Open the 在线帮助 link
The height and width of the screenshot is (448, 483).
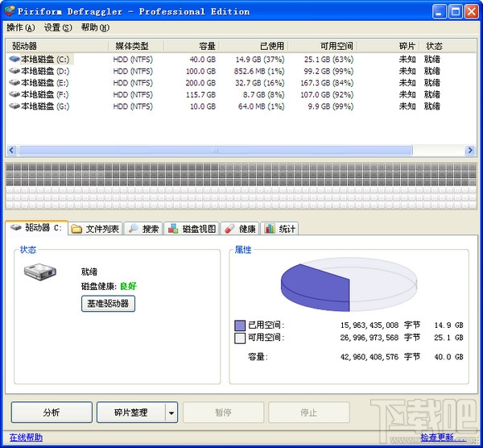(x=27, y=438)
